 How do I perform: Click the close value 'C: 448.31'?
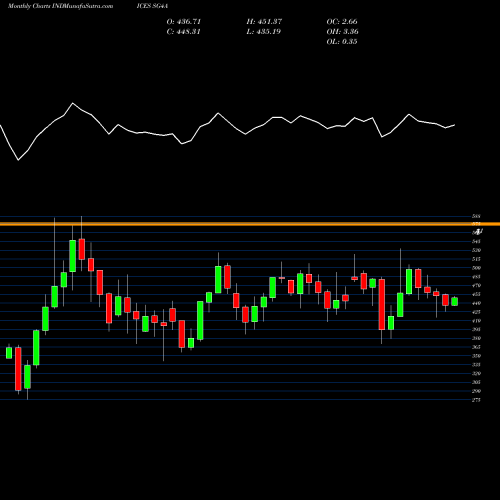pos(184,32)
